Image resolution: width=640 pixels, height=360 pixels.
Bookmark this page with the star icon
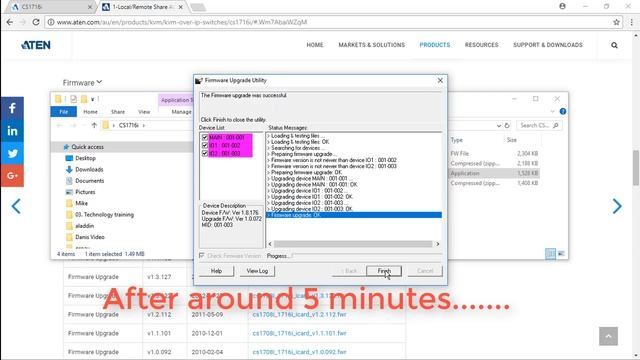616,22
